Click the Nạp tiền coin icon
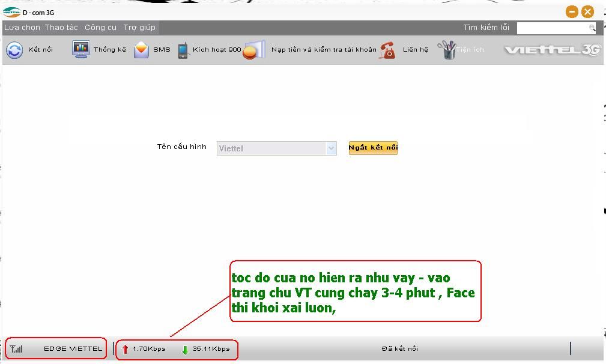Viewport: 606px width, 364px height. click(254, 50)
